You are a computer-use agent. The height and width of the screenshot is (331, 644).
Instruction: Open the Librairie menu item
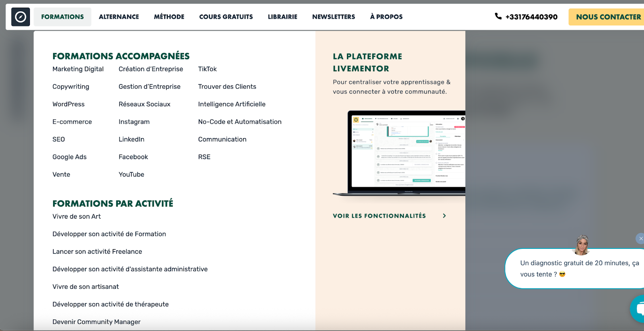[x=283, y=17]
